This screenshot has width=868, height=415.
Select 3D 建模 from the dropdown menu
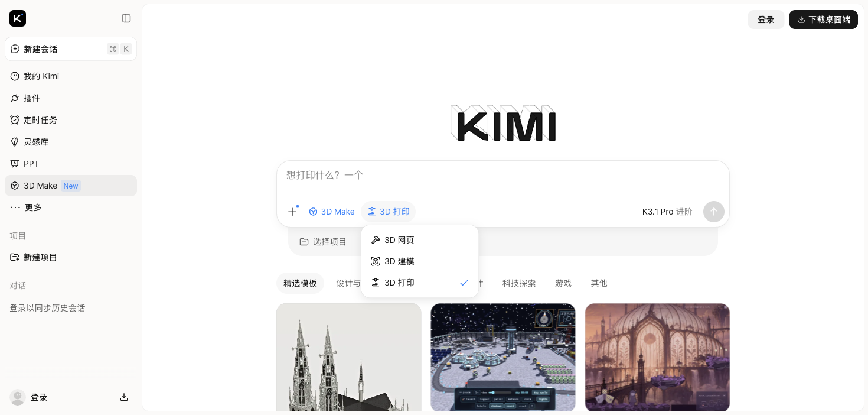point(420,261)
